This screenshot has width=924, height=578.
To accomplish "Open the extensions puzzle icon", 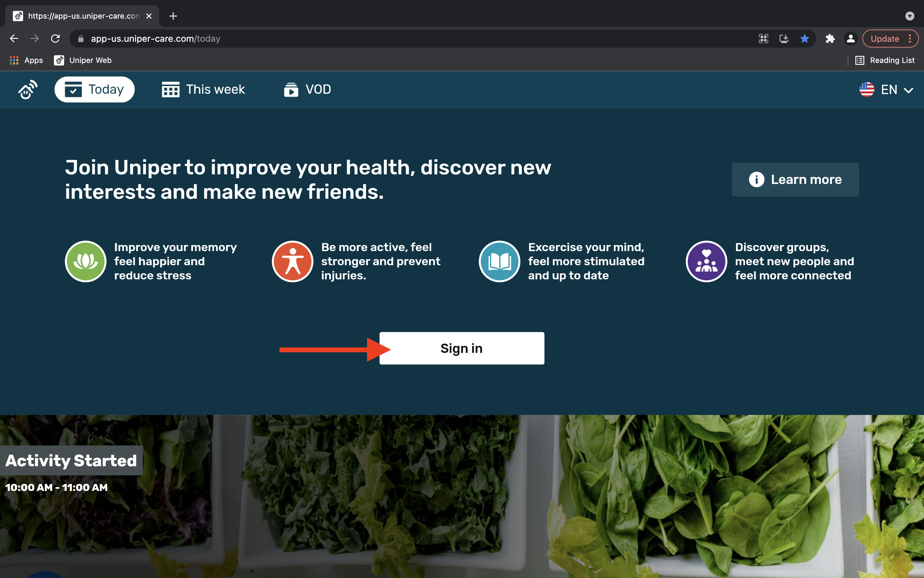I will [830, 39].
